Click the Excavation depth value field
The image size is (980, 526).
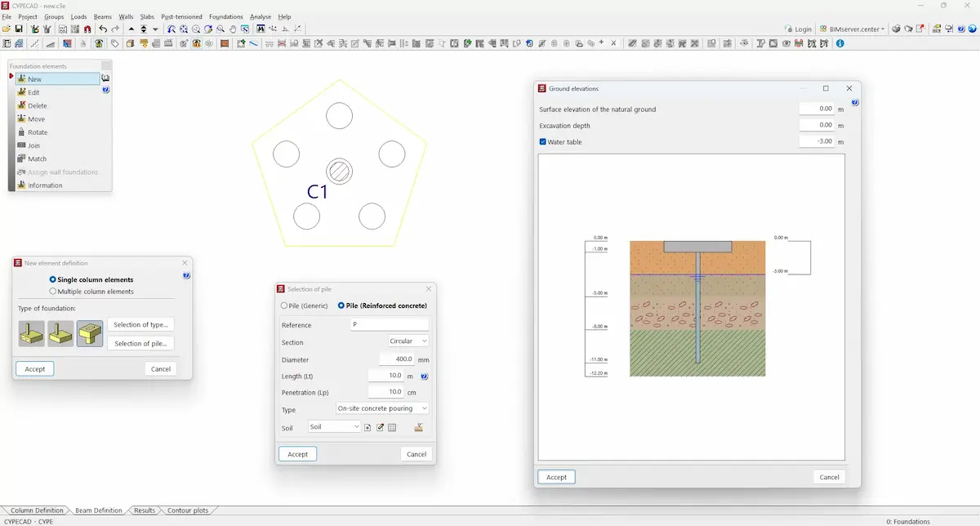click(817, 125)
